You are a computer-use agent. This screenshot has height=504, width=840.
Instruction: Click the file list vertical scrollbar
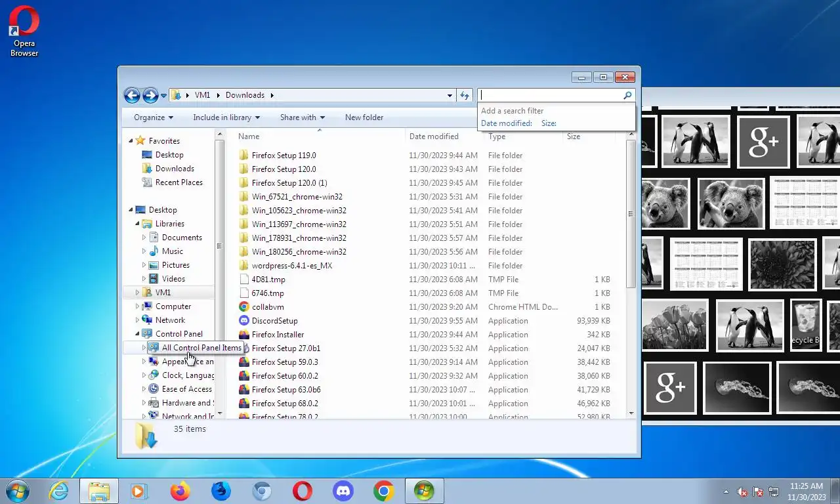click(x=631, y=213)
